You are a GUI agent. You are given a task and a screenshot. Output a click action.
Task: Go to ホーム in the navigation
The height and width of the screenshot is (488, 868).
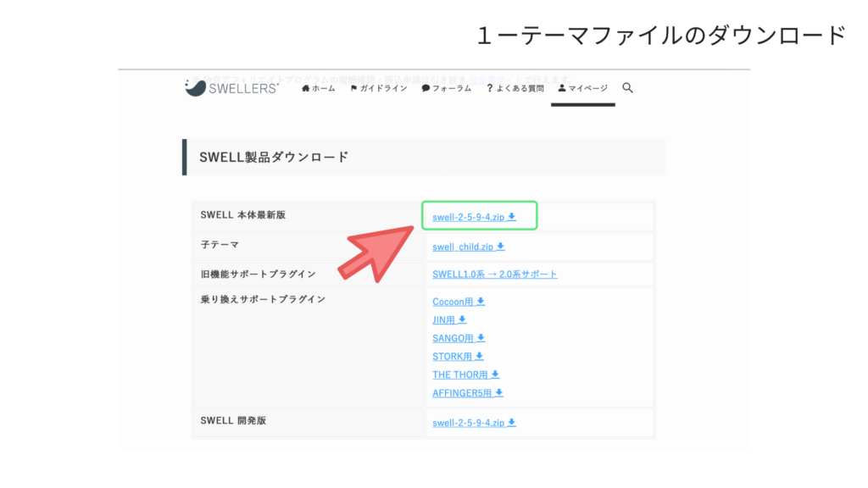pyautogui.click(x=319, y=88)
